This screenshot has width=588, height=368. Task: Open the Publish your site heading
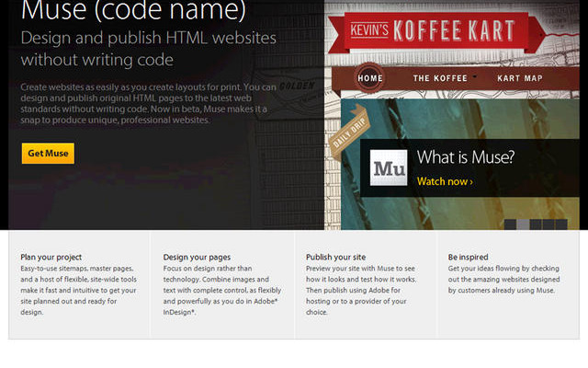[335, 258]
